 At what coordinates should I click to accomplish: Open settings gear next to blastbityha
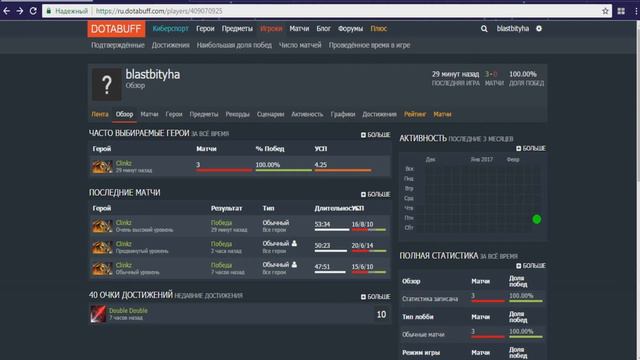click(539, 29)
